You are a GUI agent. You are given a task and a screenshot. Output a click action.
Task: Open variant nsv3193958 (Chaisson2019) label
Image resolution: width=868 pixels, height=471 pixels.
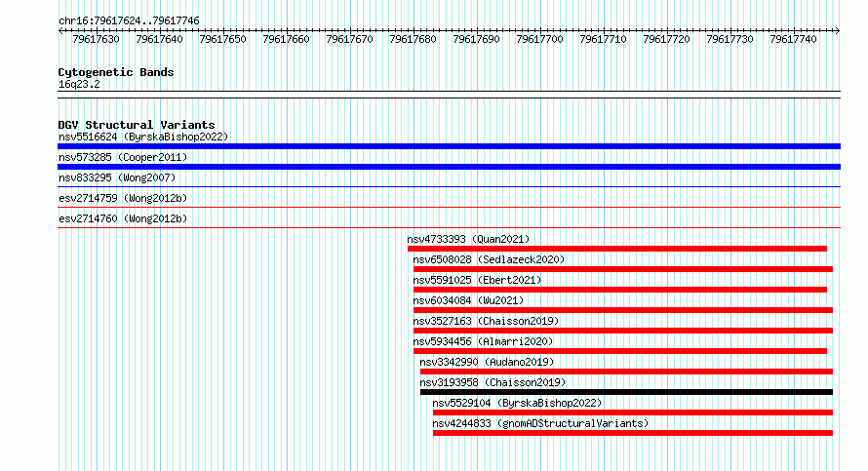[x=493, y=382]
